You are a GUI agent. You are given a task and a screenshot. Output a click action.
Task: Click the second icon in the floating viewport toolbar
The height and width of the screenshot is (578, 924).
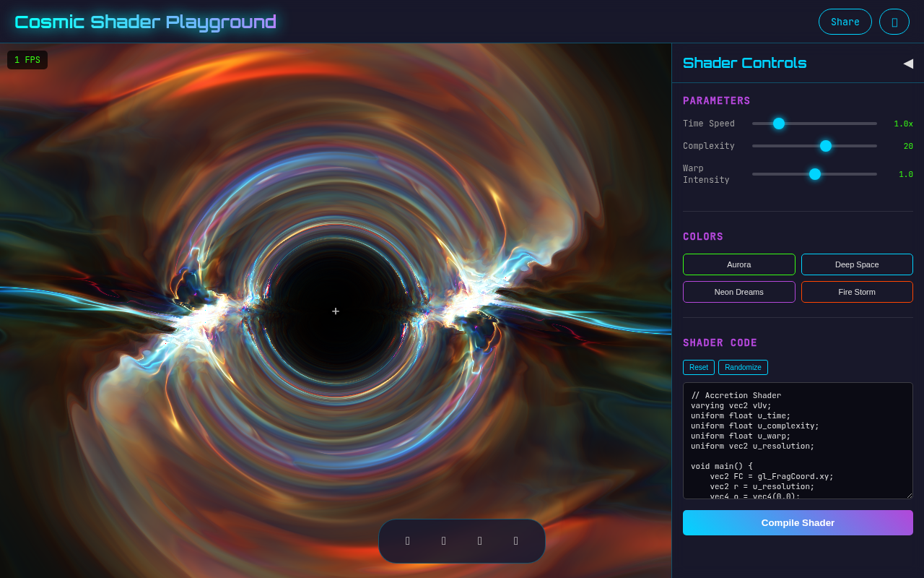444,540
